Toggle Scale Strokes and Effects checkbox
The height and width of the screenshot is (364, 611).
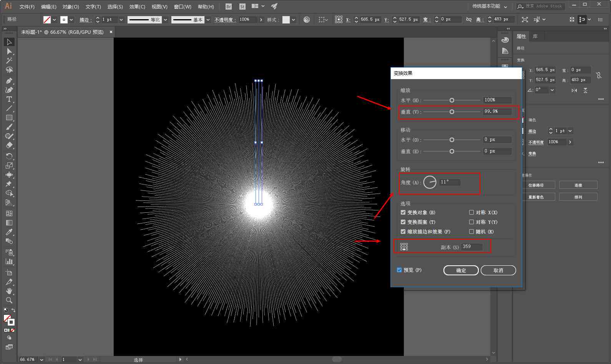pos(403,232)
